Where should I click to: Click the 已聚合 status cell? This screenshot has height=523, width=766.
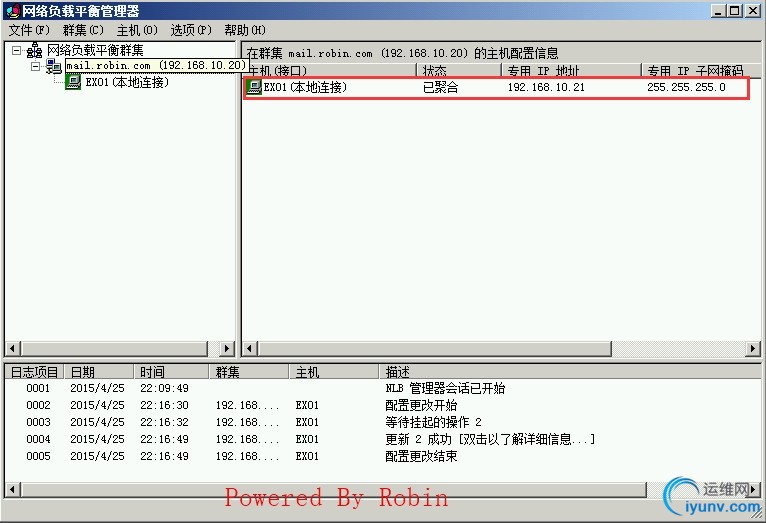(x=441, y=87)
